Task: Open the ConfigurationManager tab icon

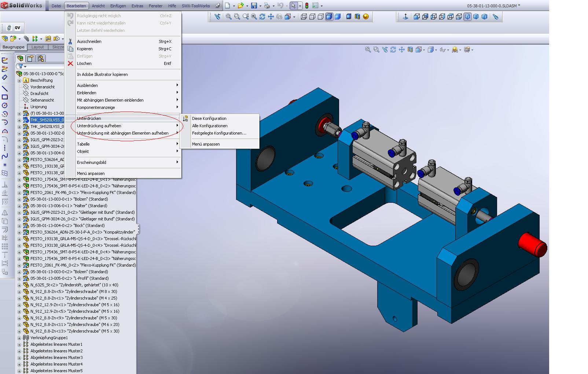Action: pos(41,58)
